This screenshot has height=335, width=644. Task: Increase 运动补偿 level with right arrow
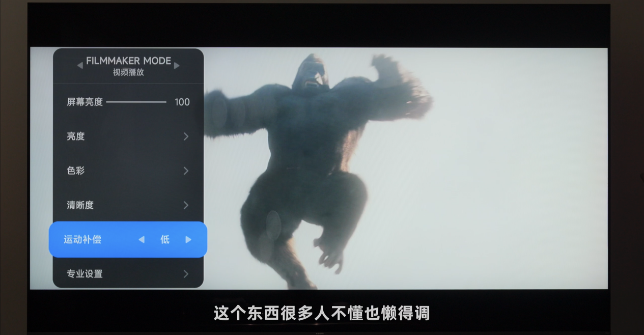[x=188, y=239]
